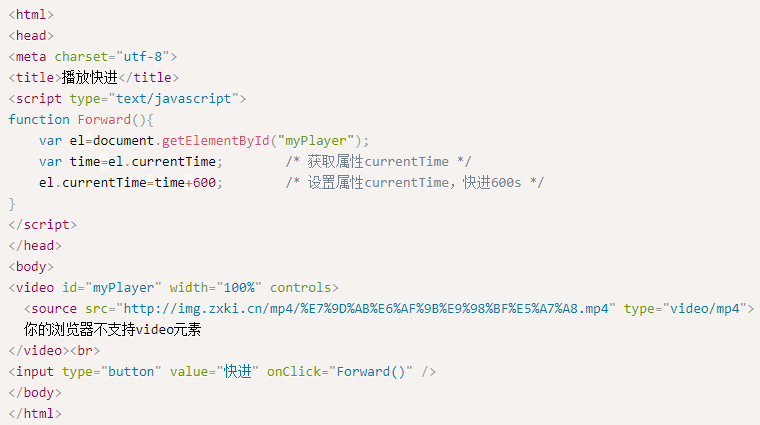The image size is (760, 425).
Task: Click the width="100%" attribute value
Action: point(239,287)
